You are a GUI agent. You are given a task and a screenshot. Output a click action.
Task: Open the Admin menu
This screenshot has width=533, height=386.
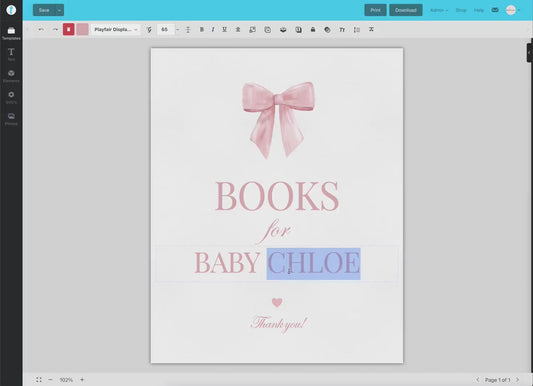(x=439, y=10)
